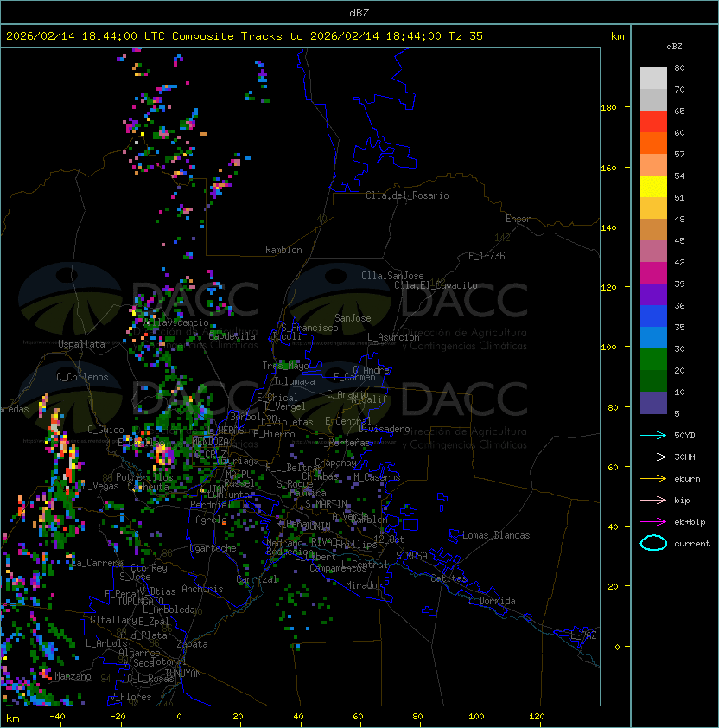Screen dimensions: 719x728
Task: Click the cyan 'current' ellipse symbol
Action: (x=653, y=543)
